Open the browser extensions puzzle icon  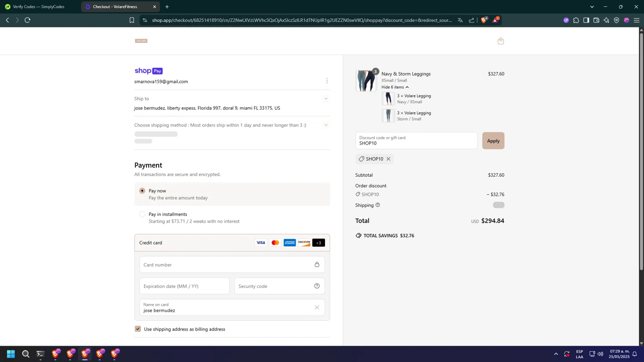click(x=576, y=20)
